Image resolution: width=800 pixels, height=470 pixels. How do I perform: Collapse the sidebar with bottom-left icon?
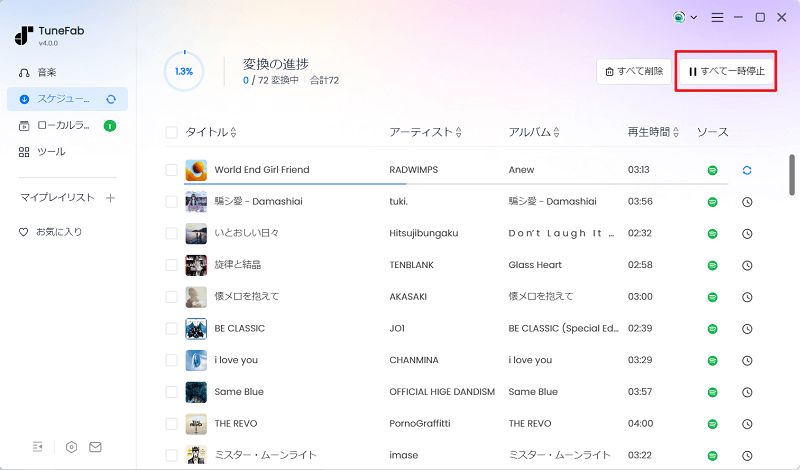point(38,447)
